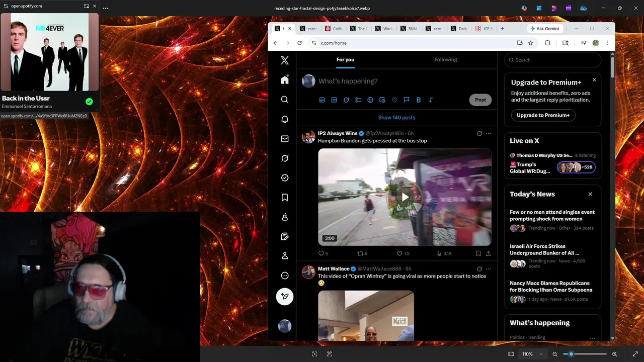
Task: Zoom in with the plus magnifier
Action: pyautogui.click(x=614, y=354)
